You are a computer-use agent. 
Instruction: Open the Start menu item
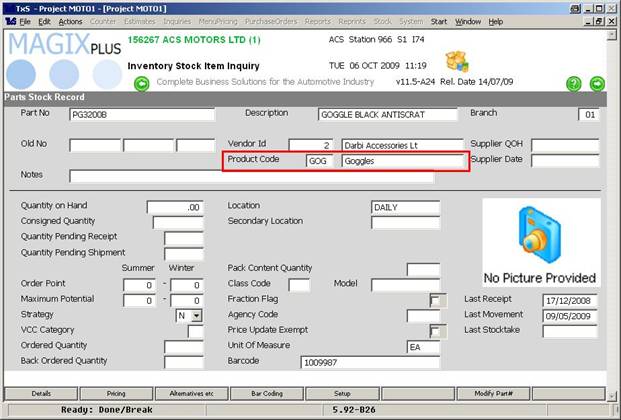(x=439, y=22)
